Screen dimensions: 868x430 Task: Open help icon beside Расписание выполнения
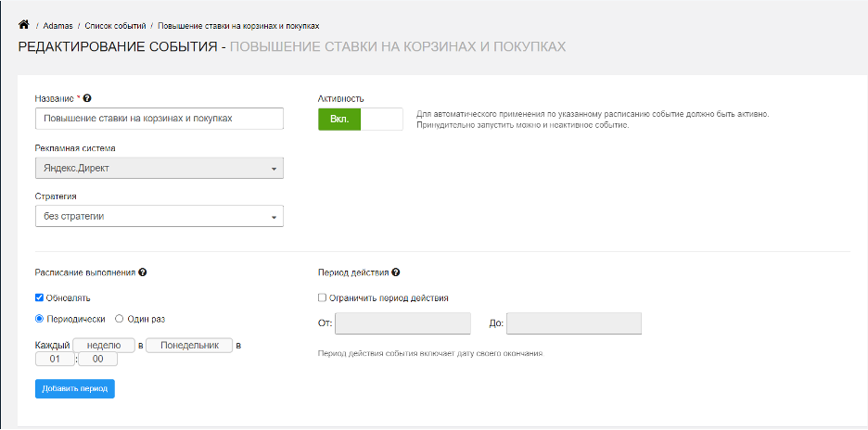(142, 272)
